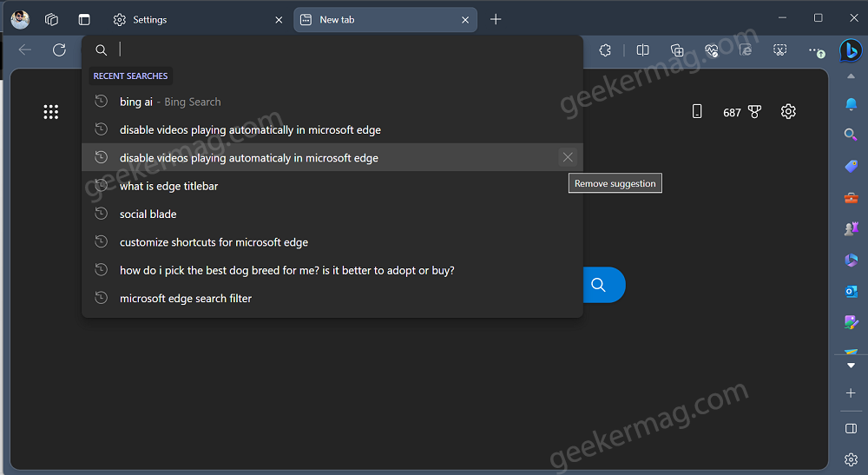Add a site to sidebar
The image size is (868, 475).
(x=851, y=393)
